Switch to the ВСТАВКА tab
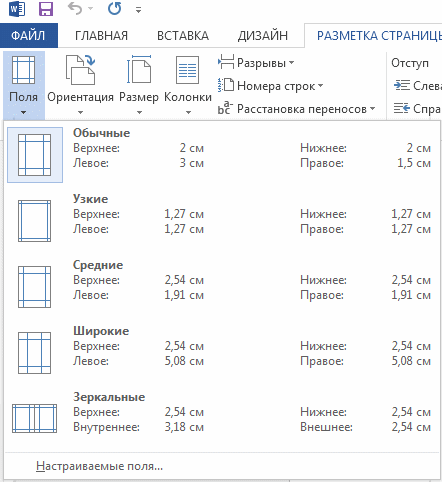Image resolution: width=442 pixels, height=482 pixels. click(183, 35)
